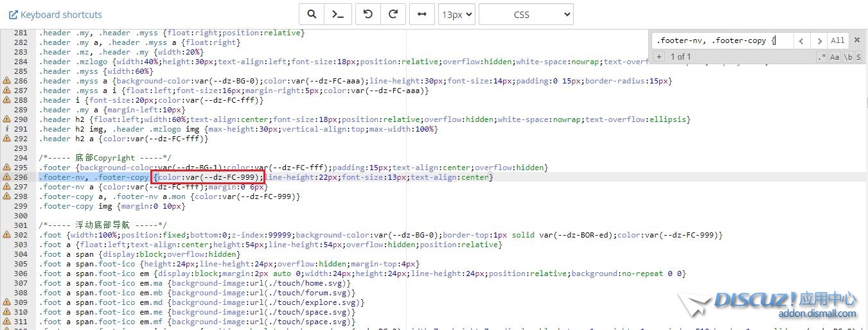Viewport: 868px width, 330px height.
Task: Click the undo arrow icon
Action: (x=368, y=14)
